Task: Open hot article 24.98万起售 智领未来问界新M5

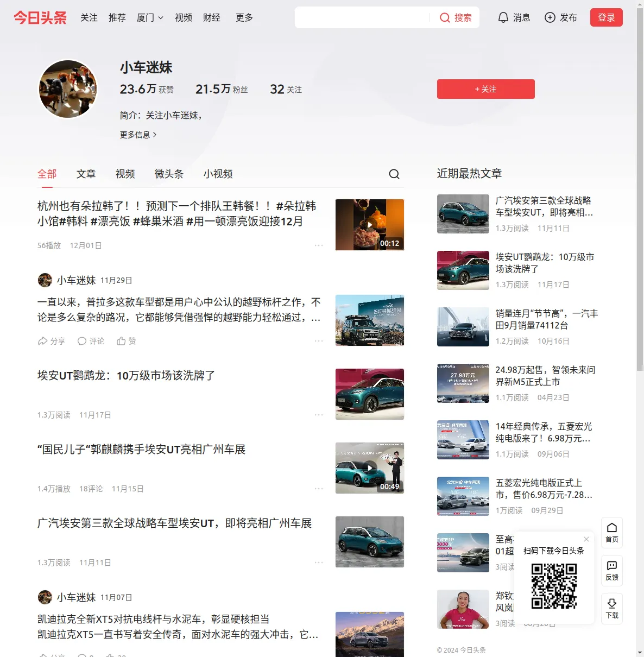Action: (546, 376)
